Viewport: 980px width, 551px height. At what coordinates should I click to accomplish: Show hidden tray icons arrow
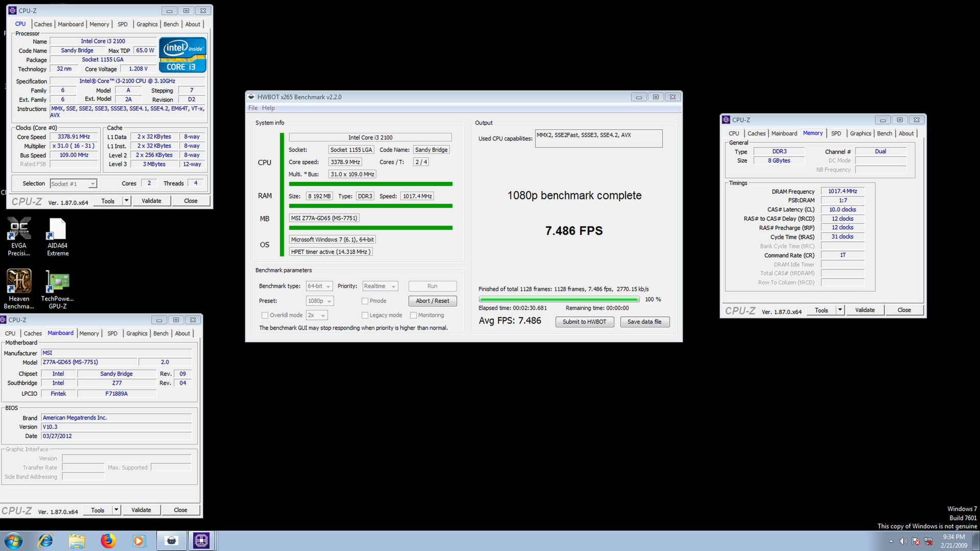tap(891, 541)
